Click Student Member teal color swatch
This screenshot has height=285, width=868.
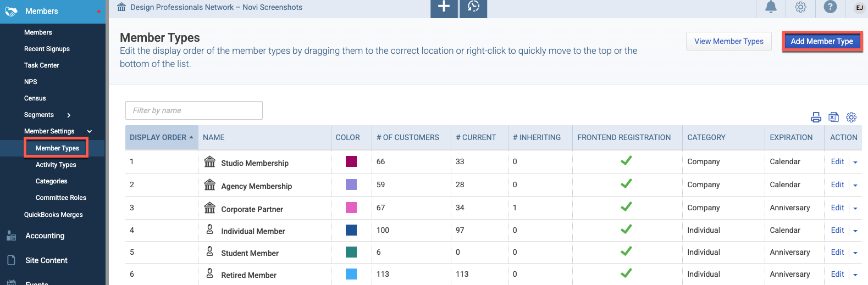pos(351,252)
